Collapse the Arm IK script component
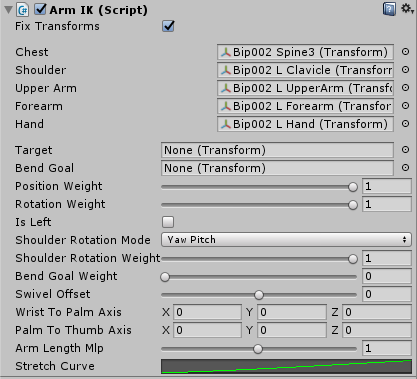417x379 pixels. (x=8, y=10)
